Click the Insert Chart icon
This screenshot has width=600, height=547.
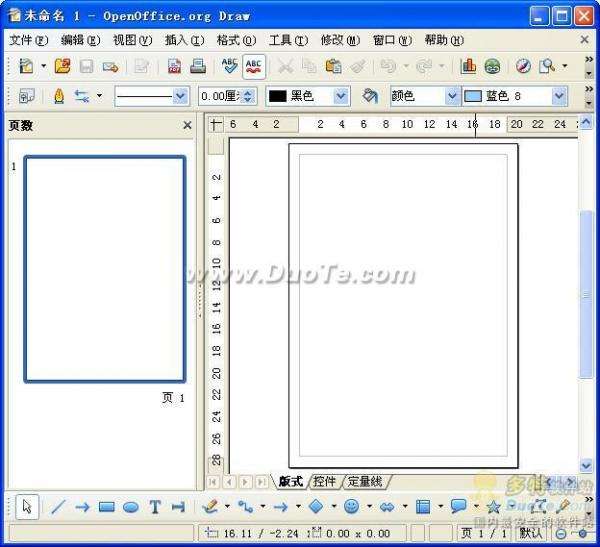coord(468,66)
